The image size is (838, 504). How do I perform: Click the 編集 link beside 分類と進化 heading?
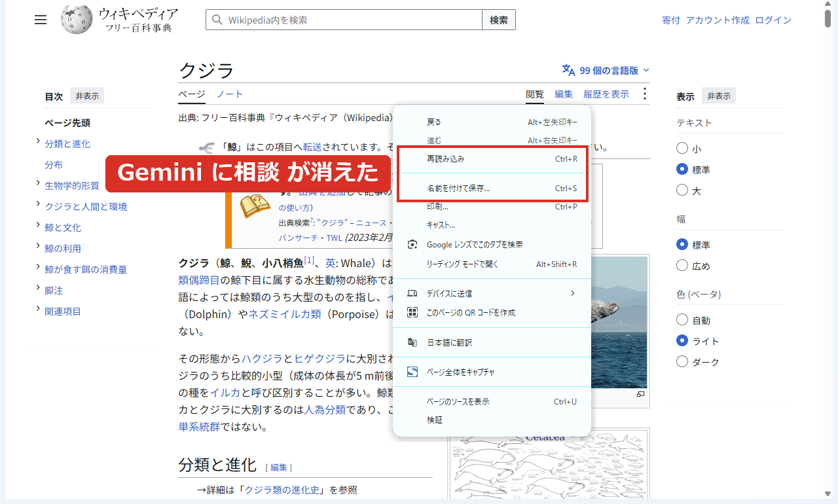[x=279, y=467]
